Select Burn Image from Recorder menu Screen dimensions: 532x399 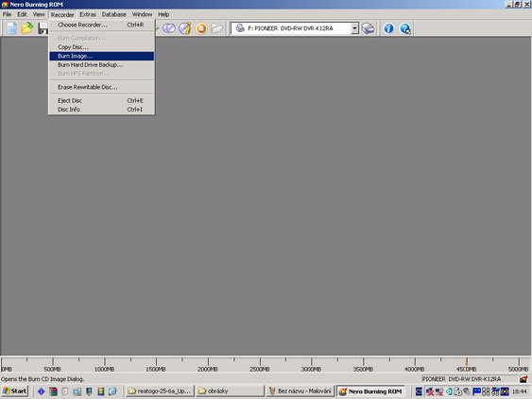(x=101, y=56)
